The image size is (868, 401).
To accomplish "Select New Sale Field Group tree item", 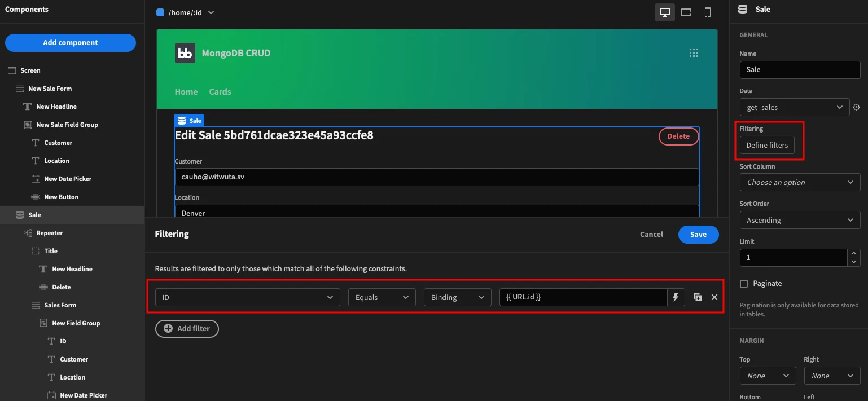I will coord(67,125).
